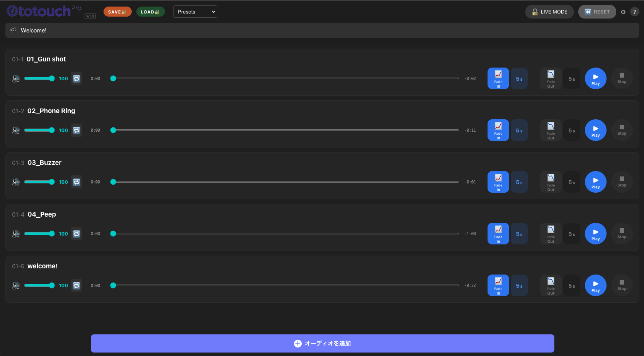Viewport: 644px width, 356px height.
Task: Open fade-out duration for welcome! track
Action: click(572, 285)
